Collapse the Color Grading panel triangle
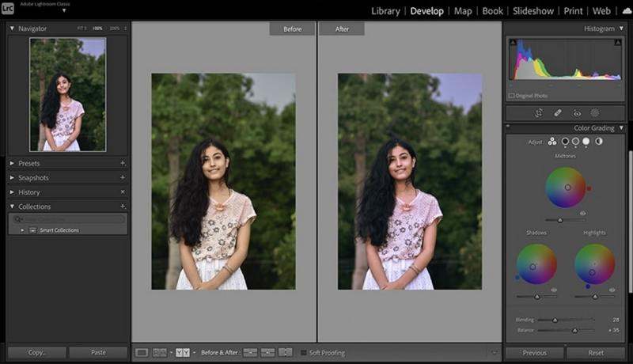Image resolution: width=633 pixels, height=364 pixels. coord(621,128)
